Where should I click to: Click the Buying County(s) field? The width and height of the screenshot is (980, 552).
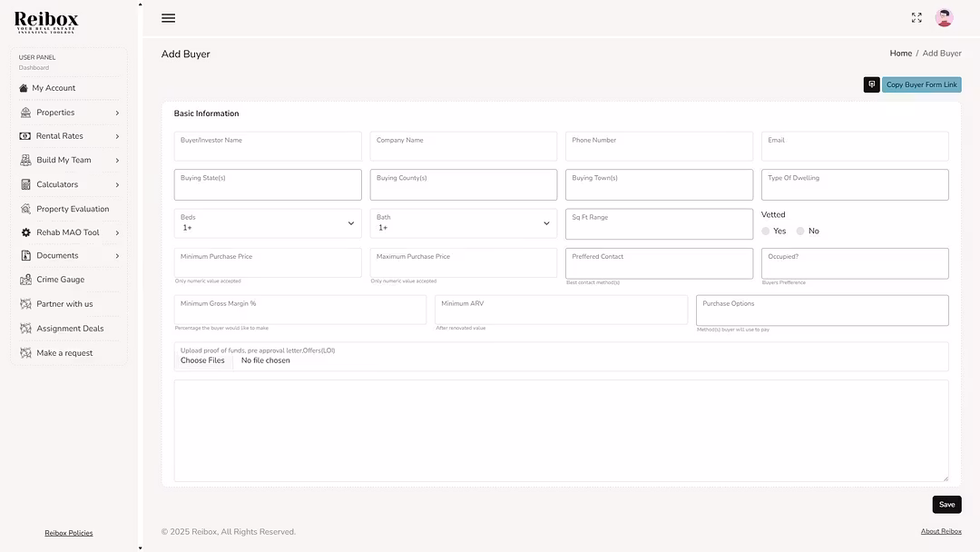pos(463,184)
